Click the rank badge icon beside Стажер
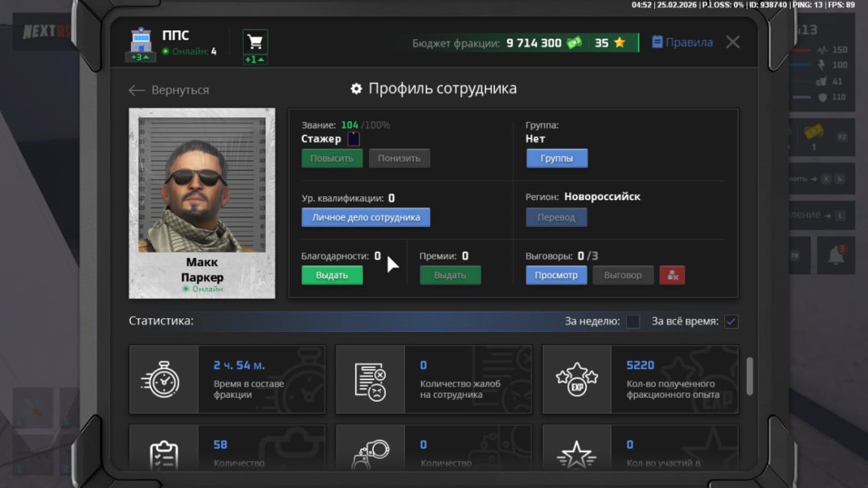 click(354, 139)
